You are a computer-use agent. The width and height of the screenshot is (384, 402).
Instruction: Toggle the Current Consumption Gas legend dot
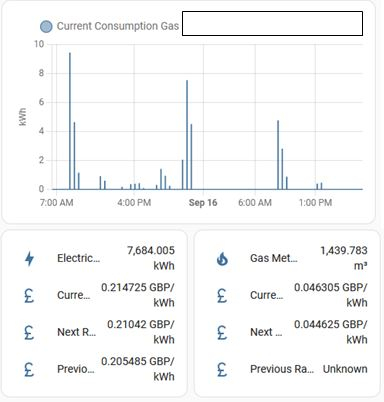pyautogui.click(x=46, y=26)
